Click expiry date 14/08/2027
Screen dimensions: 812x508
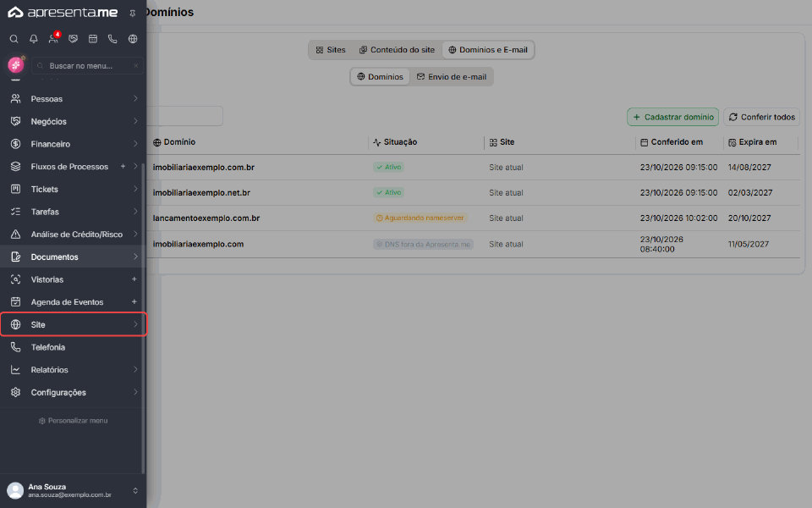(x=749, y=168)
